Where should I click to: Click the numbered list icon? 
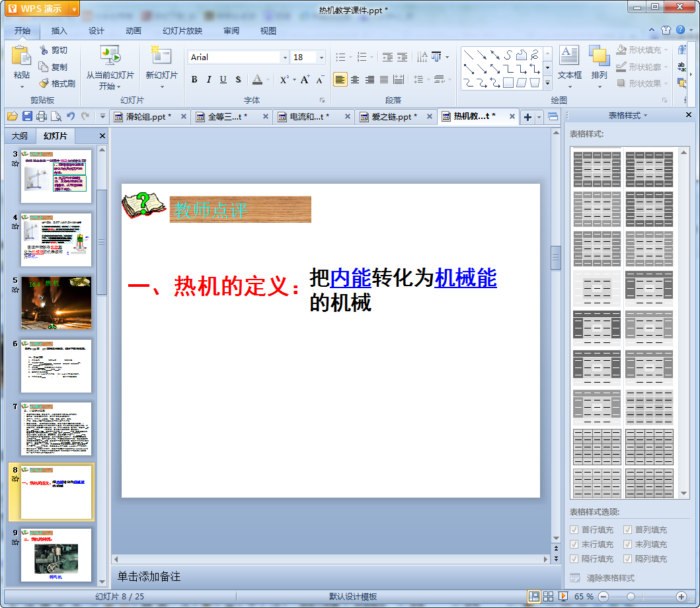[x=362, y=57]
